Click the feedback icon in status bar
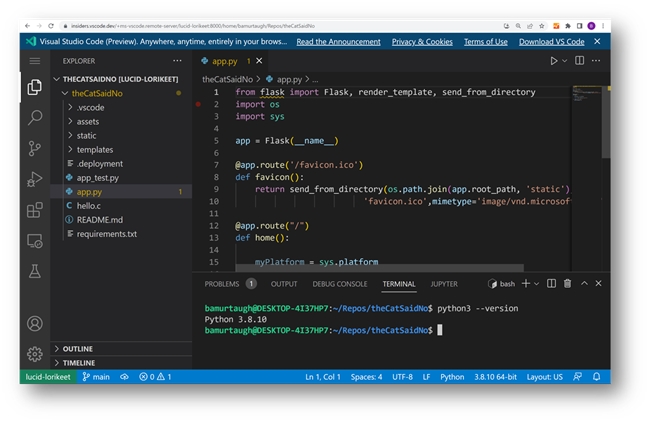Viewport: 650px width, 423px height. [577, 377]
